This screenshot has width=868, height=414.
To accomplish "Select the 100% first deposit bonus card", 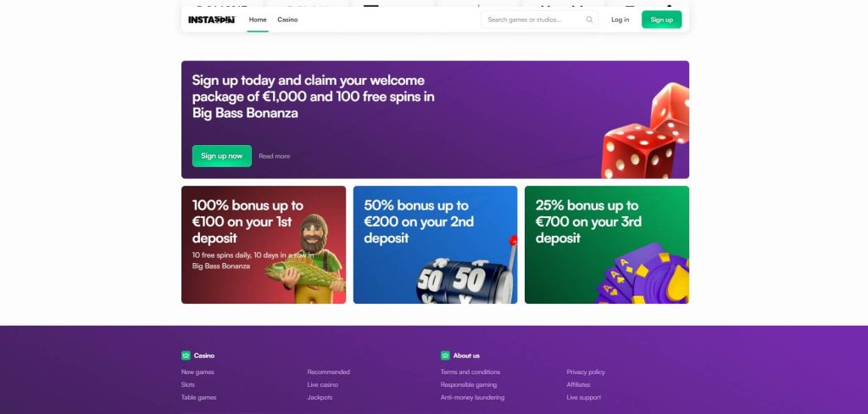I will pyautogui.click(x=264, y=244).
